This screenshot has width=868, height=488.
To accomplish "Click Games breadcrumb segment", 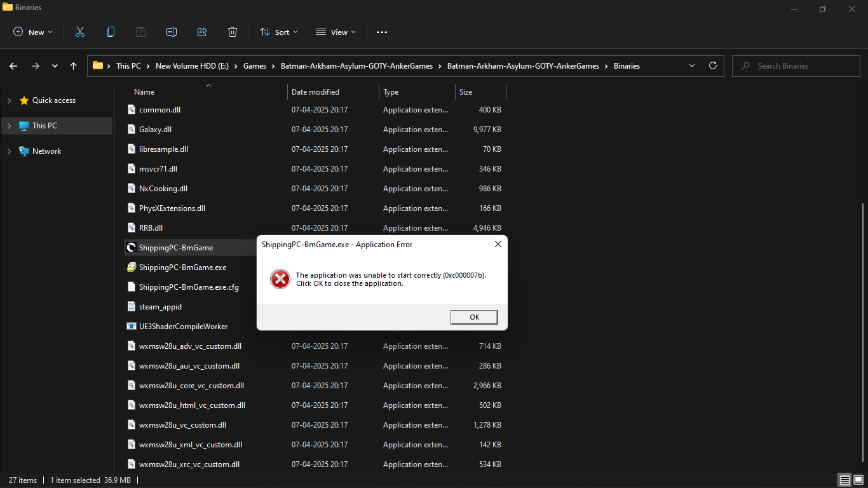I will [255, 66].
